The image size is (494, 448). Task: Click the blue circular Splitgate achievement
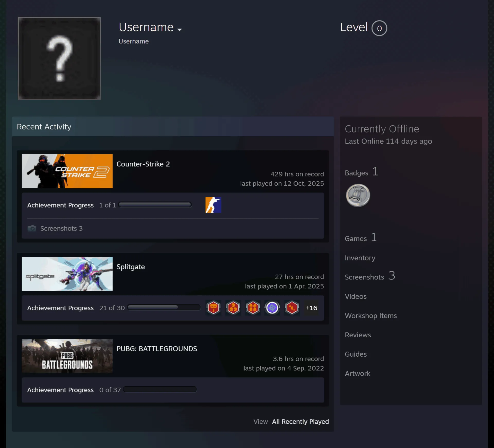[272, 308]
